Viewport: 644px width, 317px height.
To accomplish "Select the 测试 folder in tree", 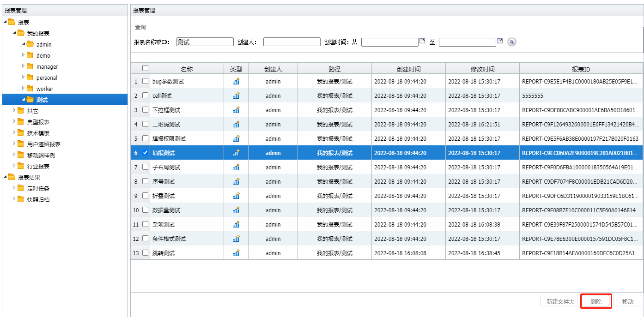I will [42, 100].
